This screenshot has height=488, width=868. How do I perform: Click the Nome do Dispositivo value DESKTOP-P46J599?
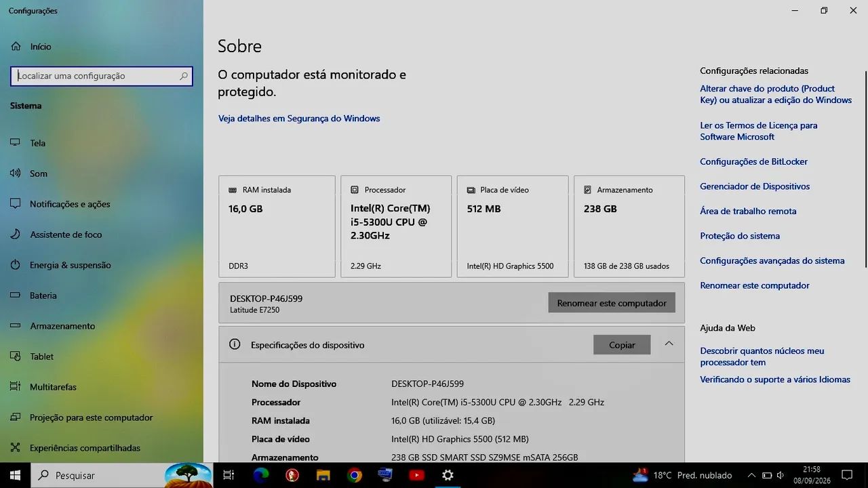[427, 384]
